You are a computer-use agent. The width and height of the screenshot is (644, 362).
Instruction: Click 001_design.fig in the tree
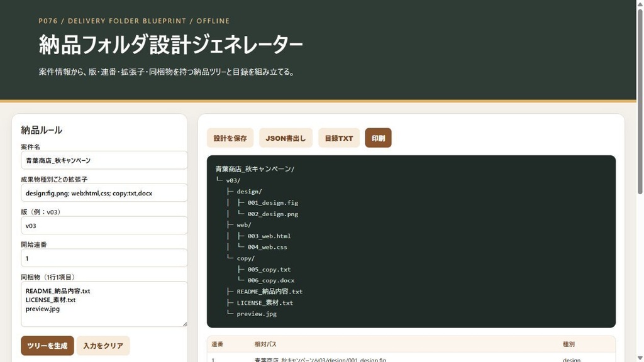pos(273,202)
